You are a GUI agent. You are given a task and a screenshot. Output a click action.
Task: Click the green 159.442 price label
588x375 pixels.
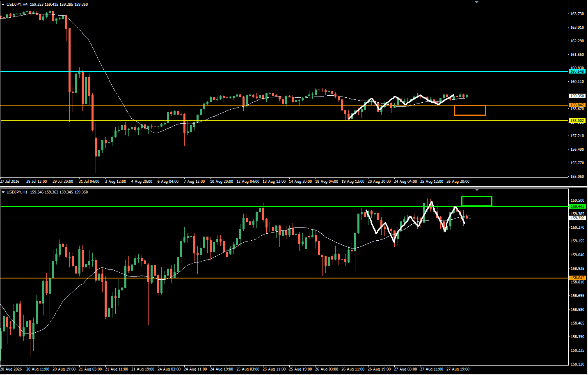[577, 207]
